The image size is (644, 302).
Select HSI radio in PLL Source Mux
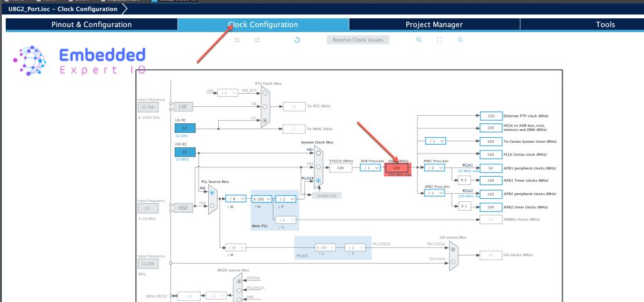212,193
